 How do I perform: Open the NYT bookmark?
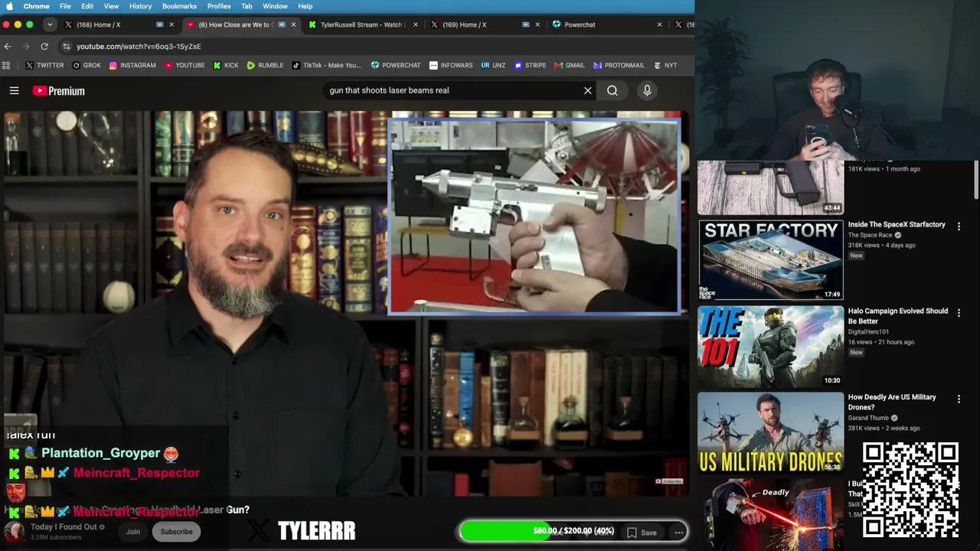click(665, 65)
